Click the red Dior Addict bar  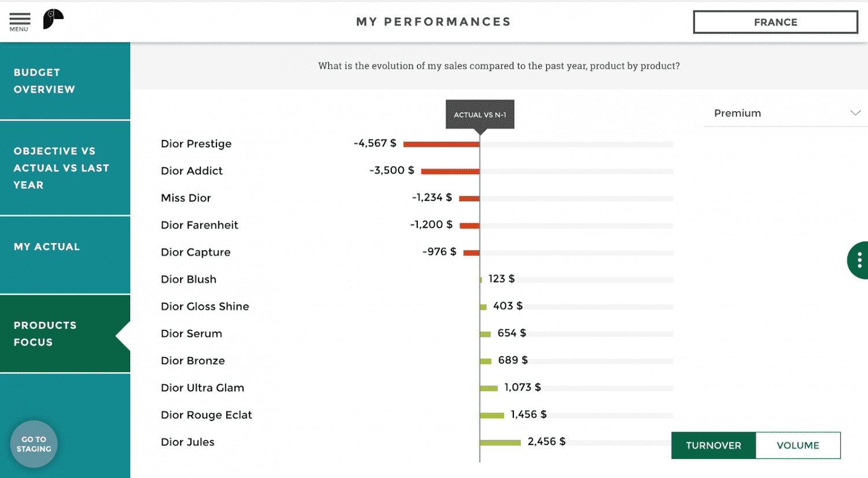point(450,171)
